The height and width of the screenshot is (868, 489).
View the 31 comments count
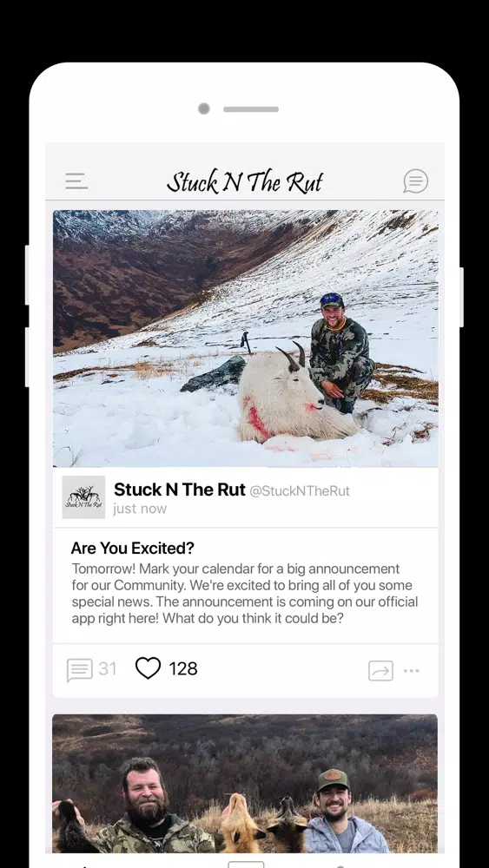pos(108,668)
